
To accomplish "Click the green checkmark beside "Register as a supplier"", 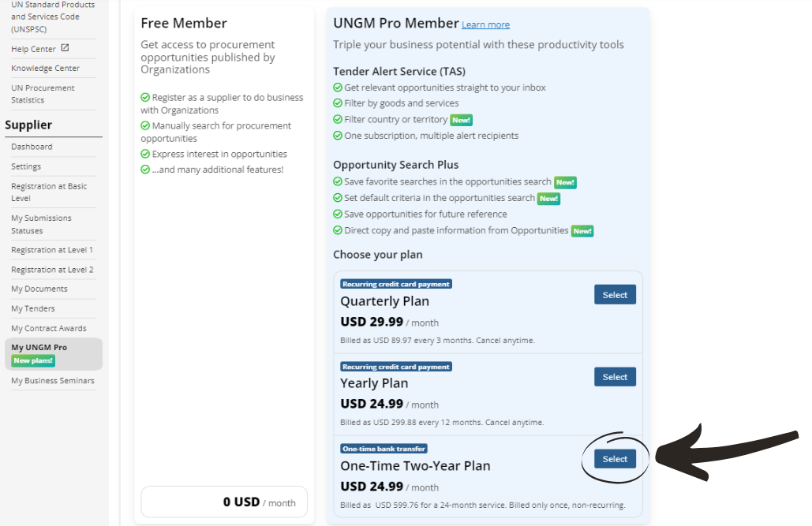I will 145,98.
